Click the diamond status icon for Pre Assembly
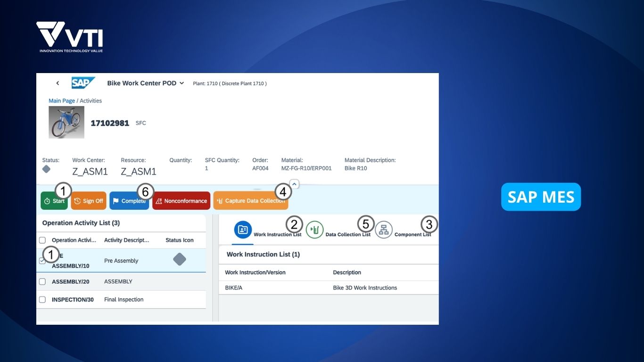 (179, 259)
